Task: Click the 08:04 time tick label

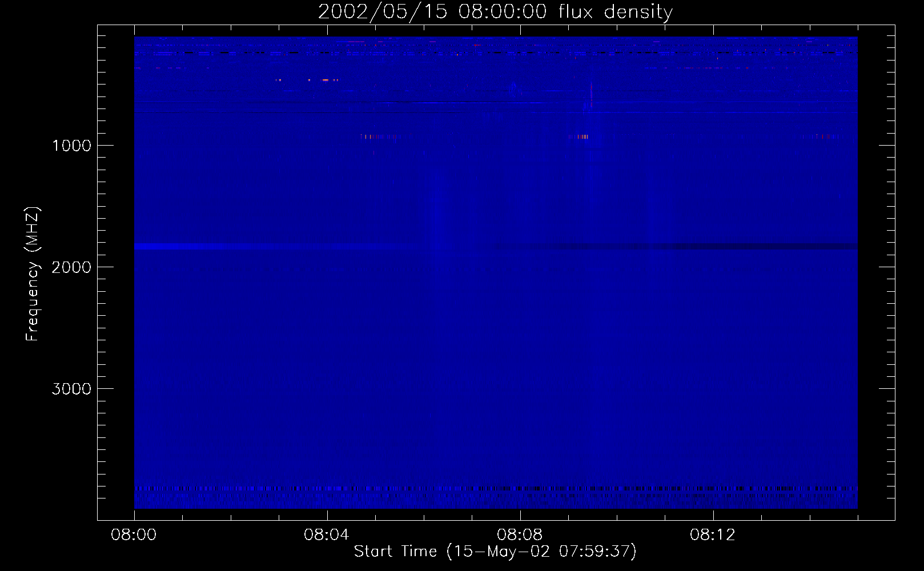Action: click(x=327, y=535)
